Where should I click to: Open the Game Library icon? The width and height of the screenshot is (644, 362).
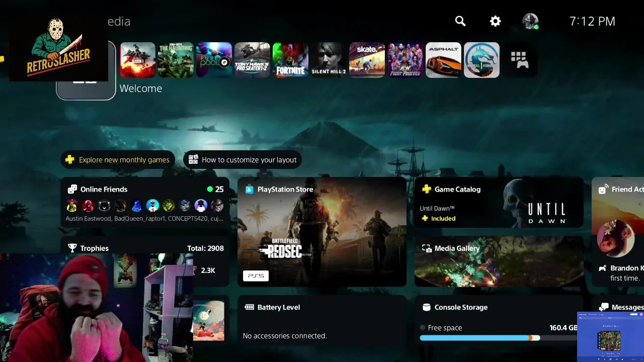pos(519,60)
